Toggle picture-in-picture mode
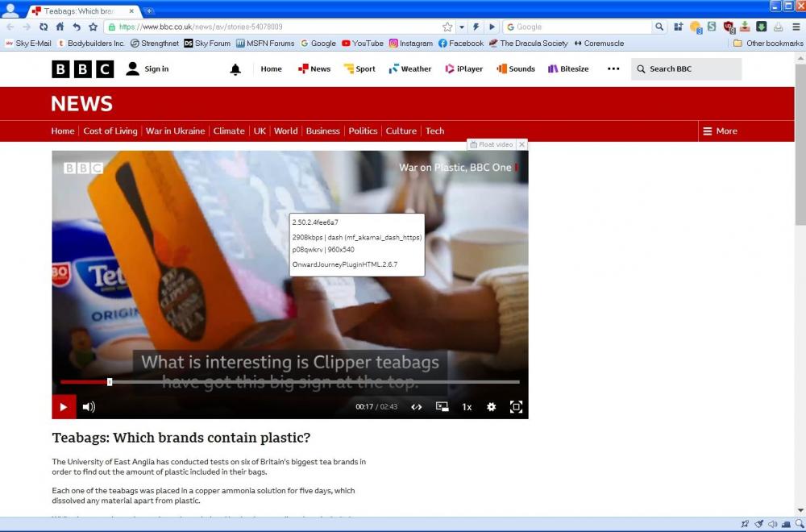This screenshot has height=532, width=806. 442,407
